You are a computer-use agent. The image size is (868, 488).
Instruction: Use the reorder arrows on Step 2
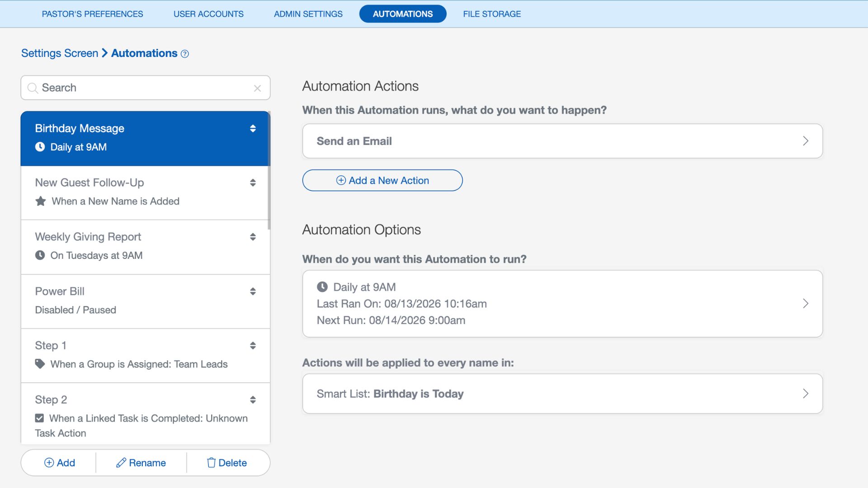253,400
